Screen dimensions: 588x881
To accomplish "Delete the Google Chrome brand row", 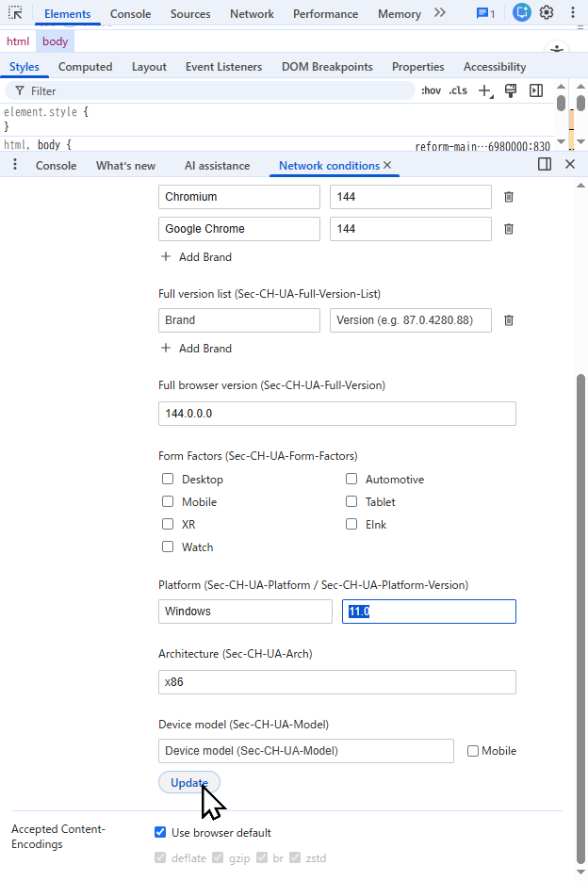I will [509, 229].
